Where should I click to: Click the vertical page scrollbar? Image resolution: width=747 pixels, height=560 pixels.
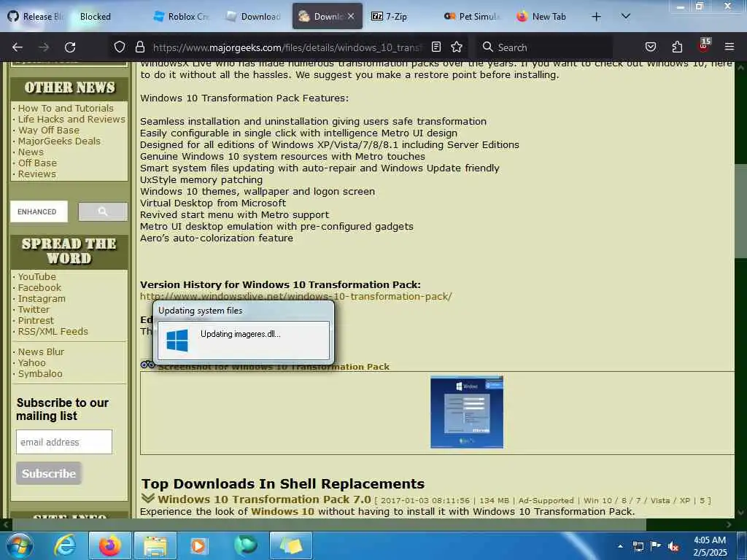point(740,211)
